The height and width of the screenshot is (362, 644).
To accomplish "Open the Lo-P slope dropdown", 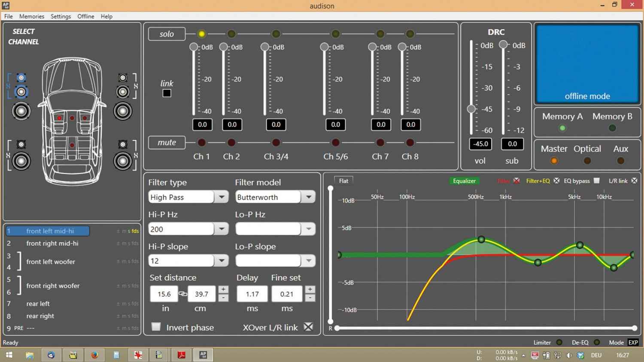I will pyautogui.click(x=308, y=261).
